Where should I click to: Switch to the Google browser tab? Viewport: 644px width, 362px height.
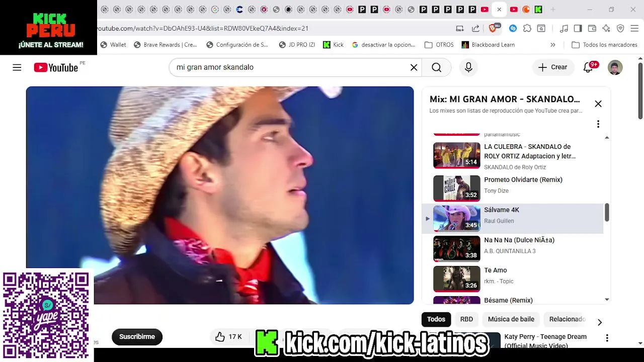click(x=215, y=10)
